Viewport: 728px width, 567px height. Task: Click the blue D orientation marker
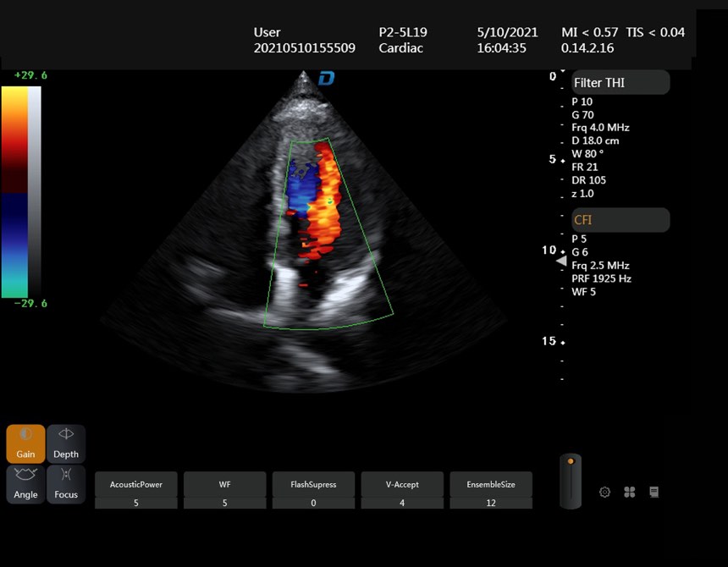327,79
